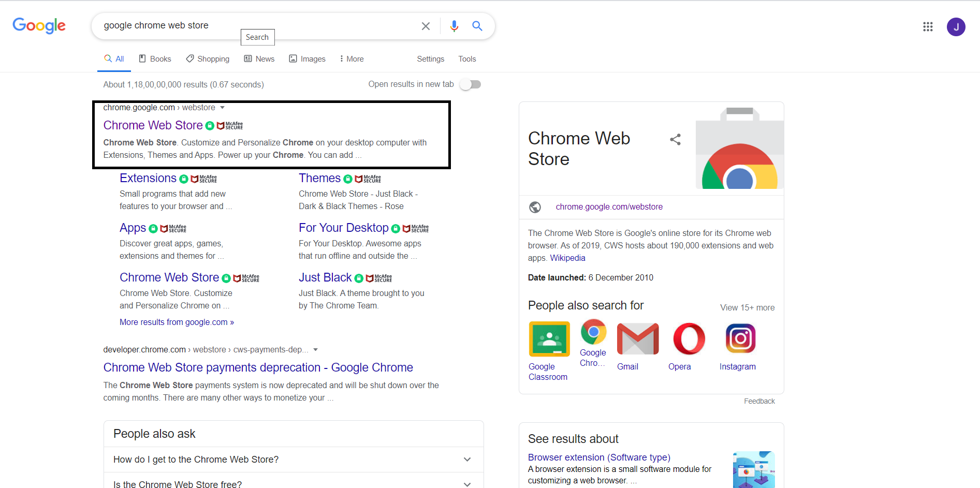Open the Settings menu
The image size is (980, 488).
point(431,59)
